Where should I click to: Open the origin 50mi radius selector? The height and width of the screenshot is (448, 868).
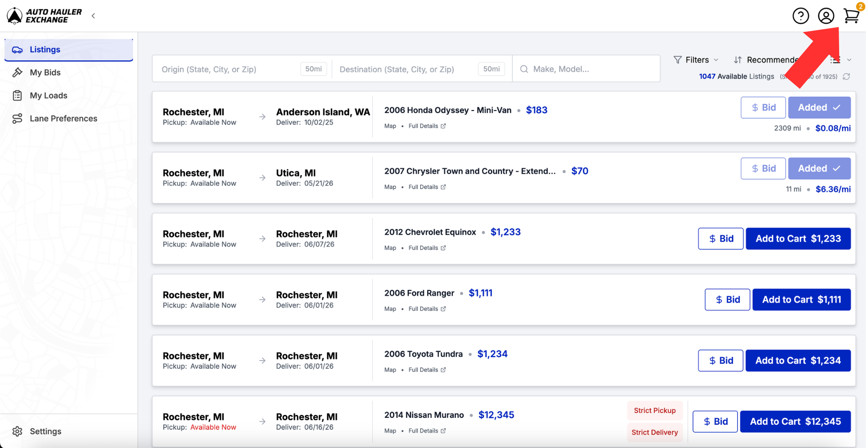314,69
